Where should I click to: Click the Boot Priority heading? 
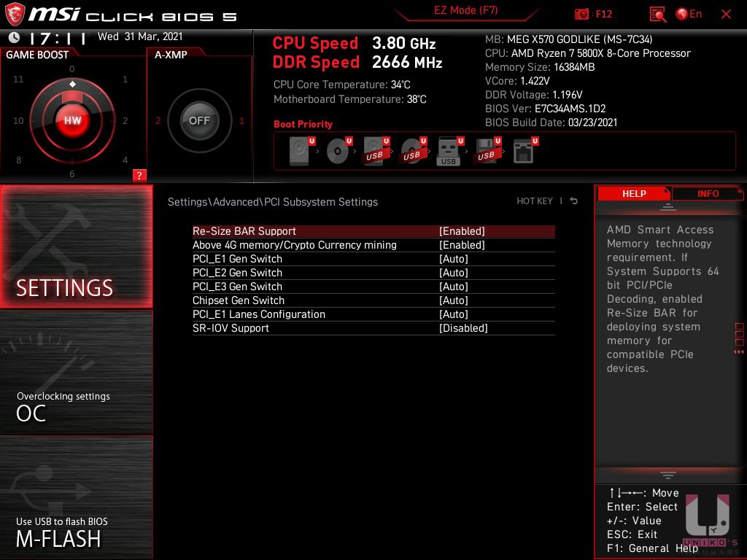[303, 124]
